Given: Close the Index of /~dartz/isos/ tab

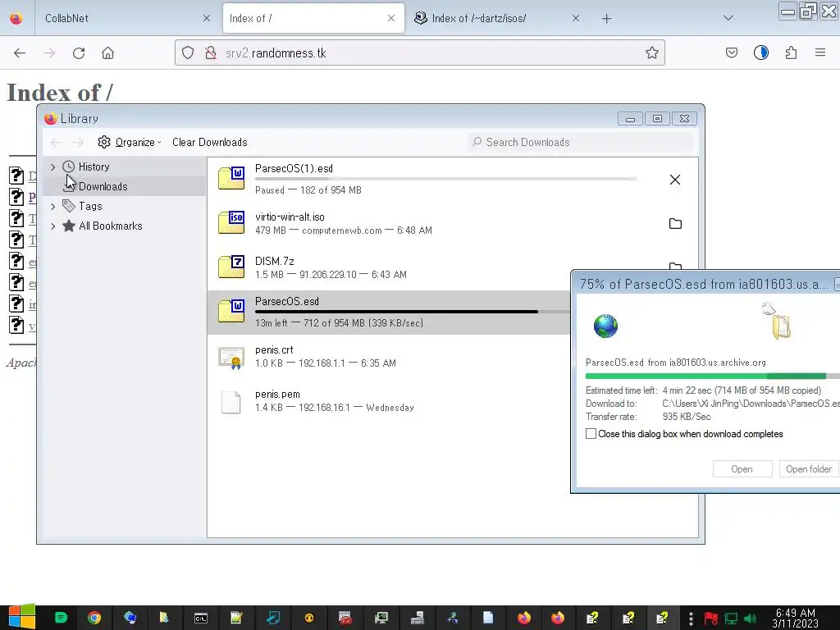Looking at the screenshot, I should [x=575, y=18].
